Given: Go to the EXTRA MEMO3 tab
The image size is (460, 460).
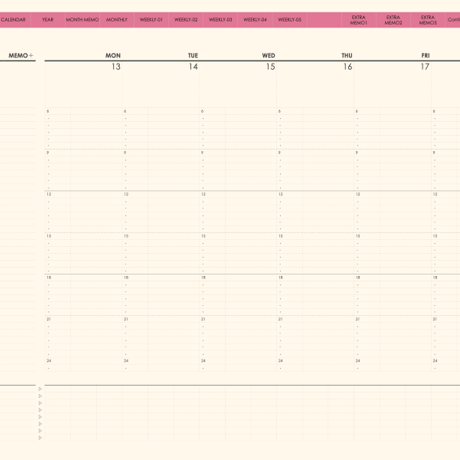Looking at the screenshot, I should coord(428,20).
